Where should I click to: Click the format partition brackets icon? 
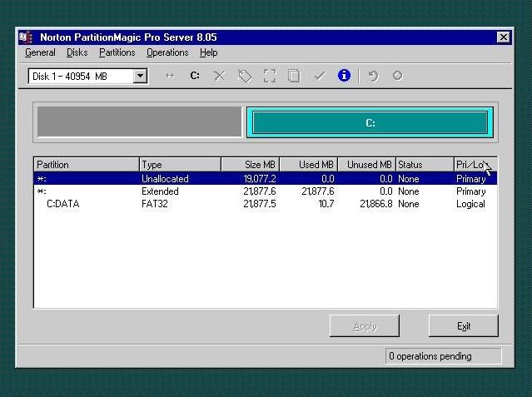coord(270,76)
